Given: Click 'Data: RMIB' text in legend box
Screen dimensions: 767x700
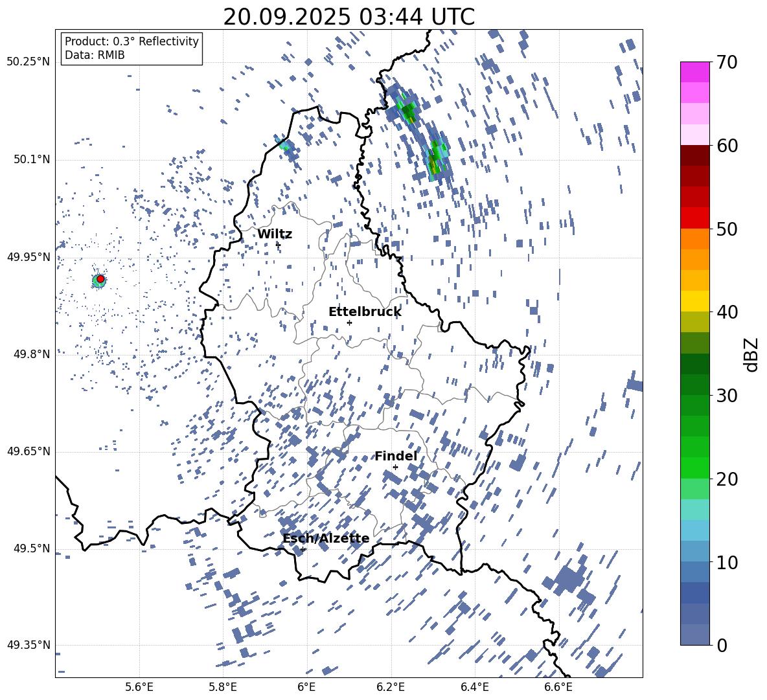Looking at the screenshot, I should click(x=95, y=55).
